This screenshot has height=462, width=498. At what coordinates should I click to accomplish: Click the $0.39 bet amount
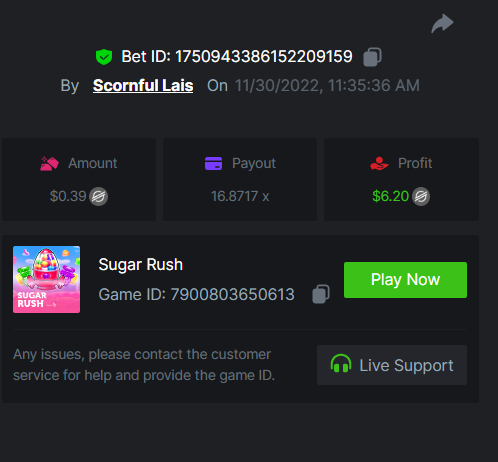tap(68, 196)
